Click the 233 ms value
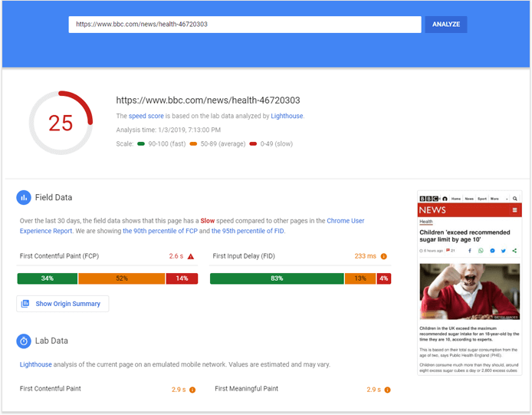The width and height of the screenshot is (532, 415). coord(366,256)
